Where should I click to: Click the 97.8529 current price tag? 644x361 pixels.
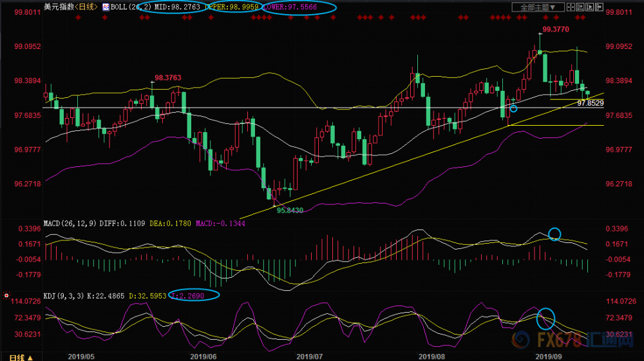tap(590, 103)
